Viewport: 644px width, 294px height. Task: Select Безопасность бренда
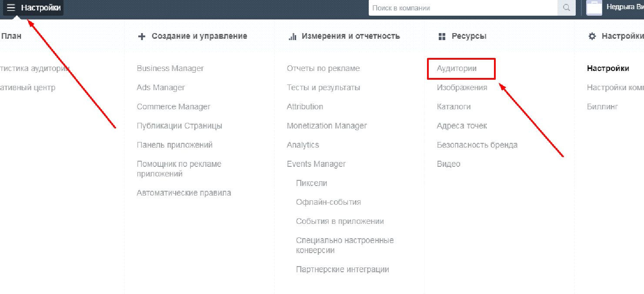477,145
